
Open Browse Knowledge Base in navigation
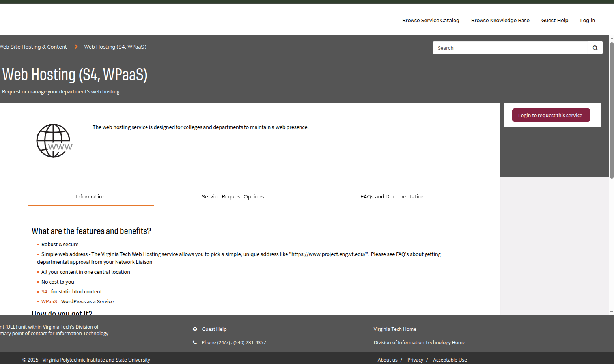500,21
